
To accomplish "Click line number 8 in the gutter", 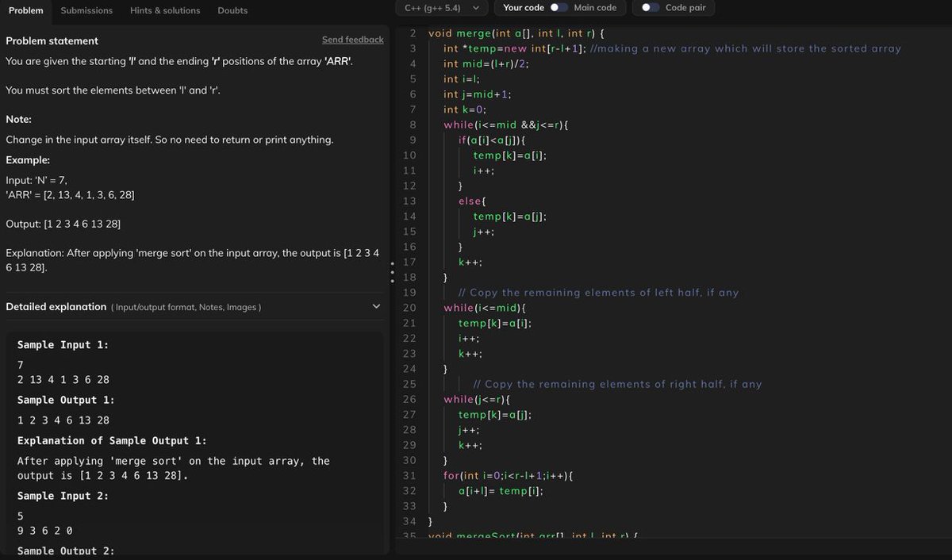I will [x=413, y=125].
